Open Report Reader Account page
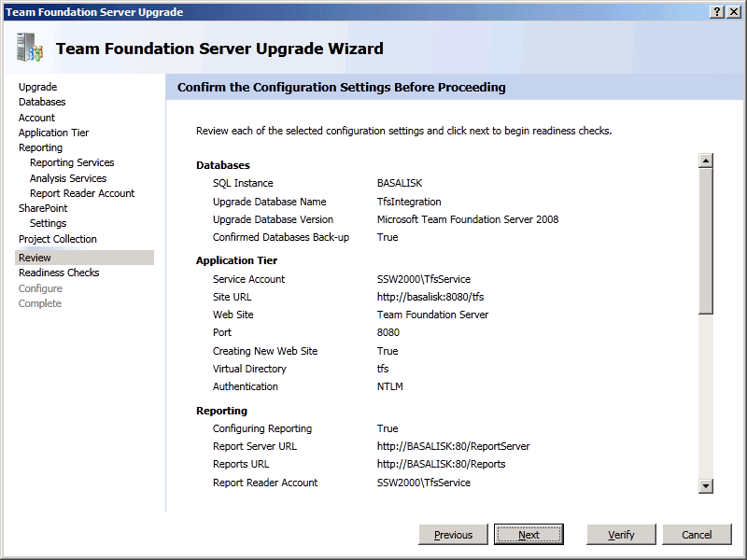Screen dimensions: 747x560 point(82,193)
